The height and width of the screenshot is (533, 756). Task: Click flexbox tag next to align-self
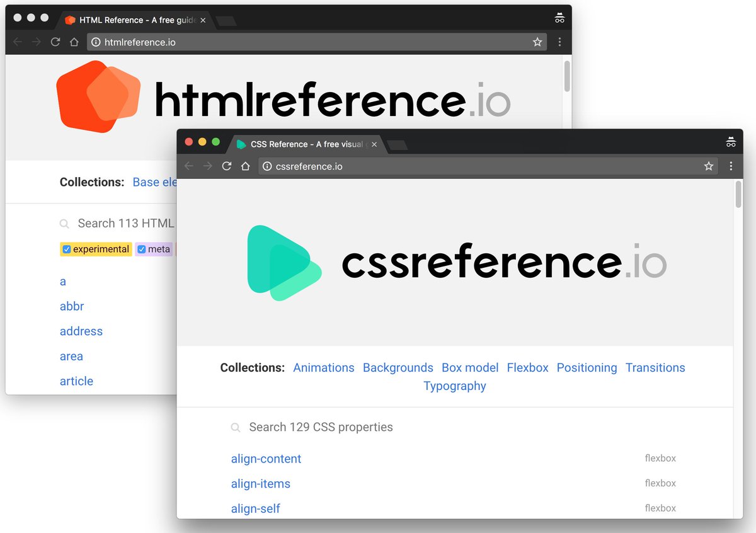660,508
